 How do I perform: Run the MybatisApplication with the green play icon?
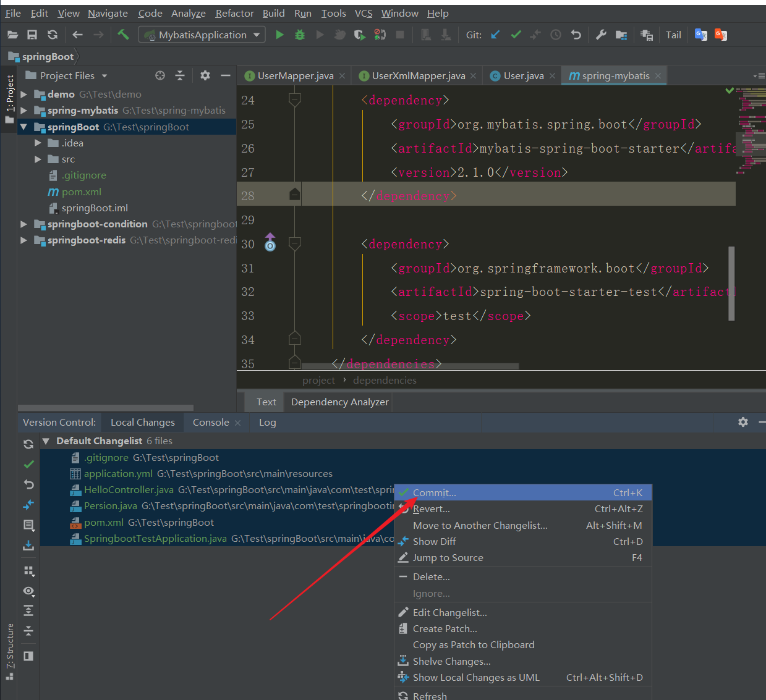point(279,35)
